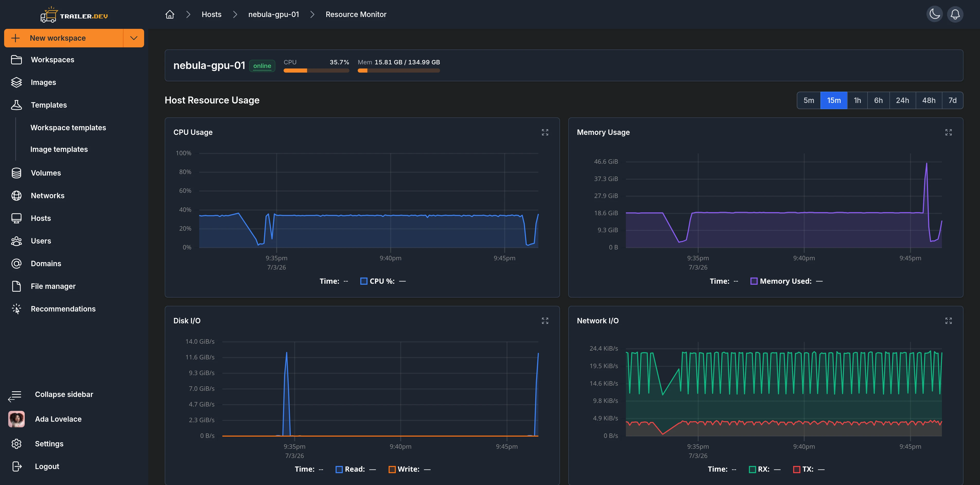Image resolution: width=980 pixels, height=485 pixels.
Task: Expand the Network I/O chart fullscreen
Action: [x=948, y=321]
